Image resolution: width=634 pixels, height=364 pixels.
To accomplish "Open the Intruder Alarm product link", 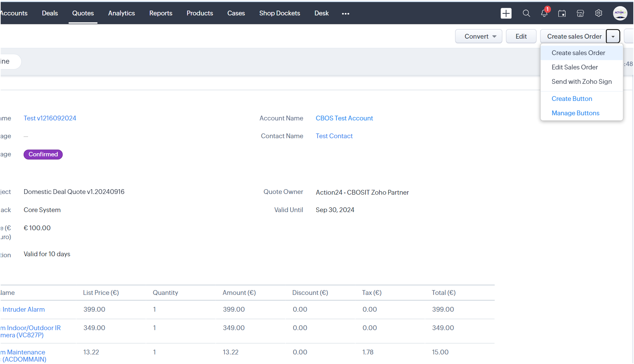I will 24,310.
